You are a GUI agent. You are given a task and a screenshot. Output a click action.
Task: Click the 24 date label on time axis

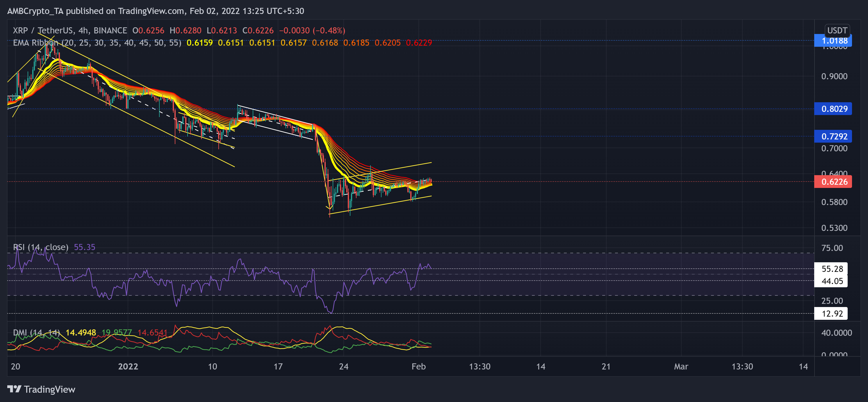click(x=344, y=366)
